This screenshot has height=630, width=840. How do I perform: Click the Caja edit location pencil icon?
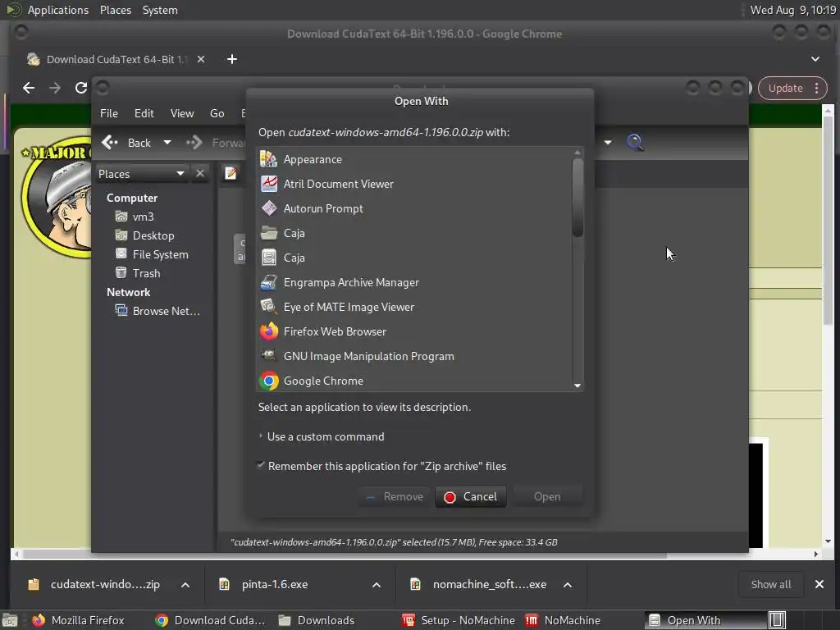231,174
